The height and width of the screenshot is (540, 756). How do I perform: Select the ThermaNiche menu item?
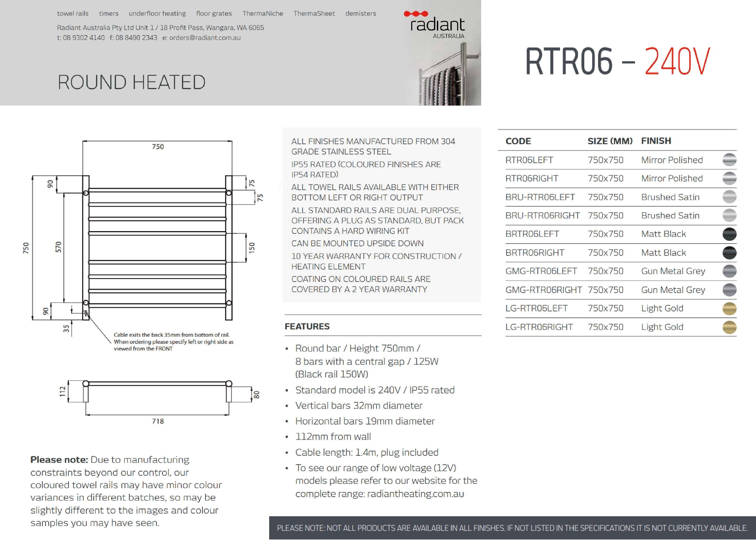point(263,13)
